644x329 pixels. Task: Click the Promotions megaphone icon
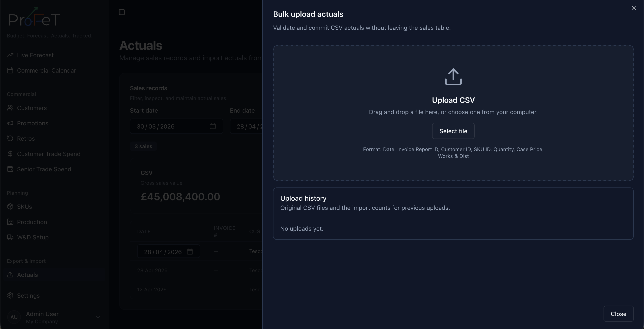tap(10, 123)
